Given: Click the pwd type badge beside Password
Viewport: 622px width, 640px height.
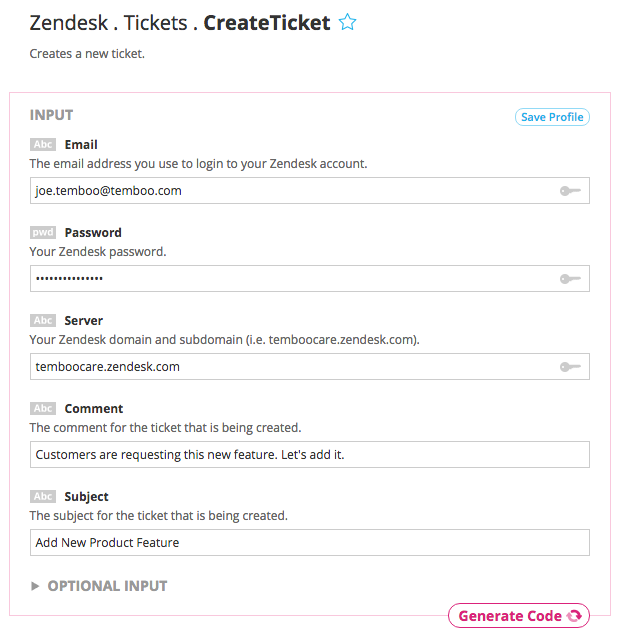Looking at the screenshot, I should pyautogui.click(x=43, y=232).
